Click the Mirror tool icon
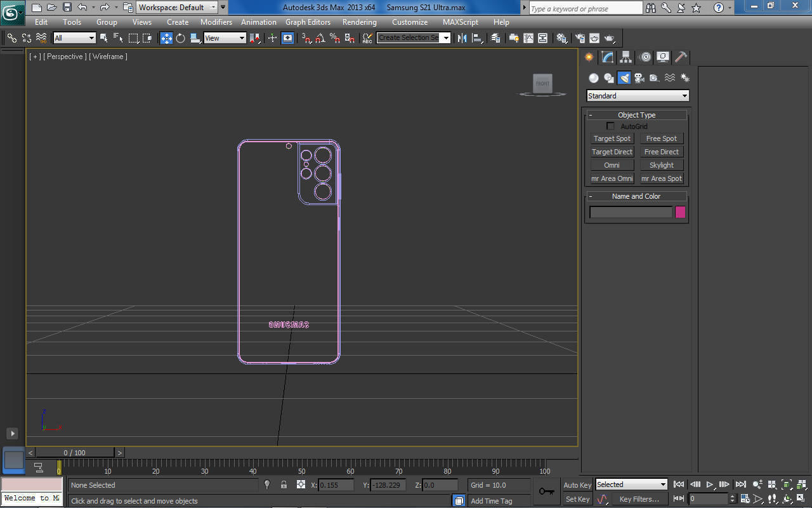 click(462, 38)
